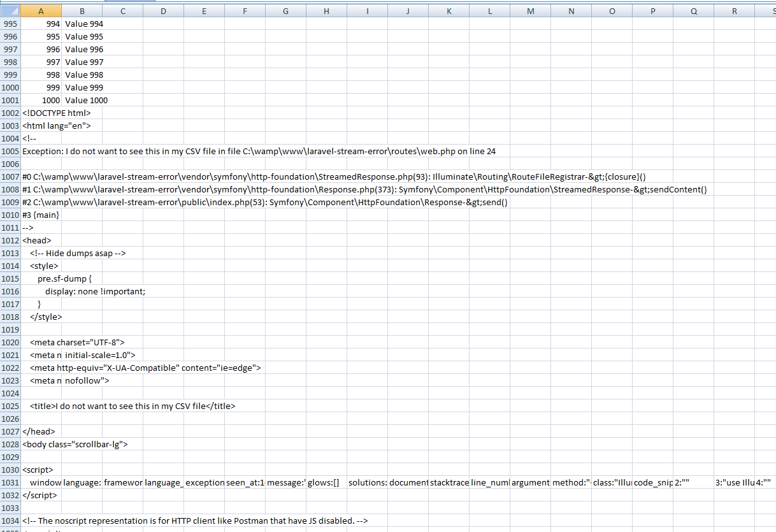The height and width of the screenshot is (532, 776).
Task: Select row 1034 header
Action: (x=10, y=521)
